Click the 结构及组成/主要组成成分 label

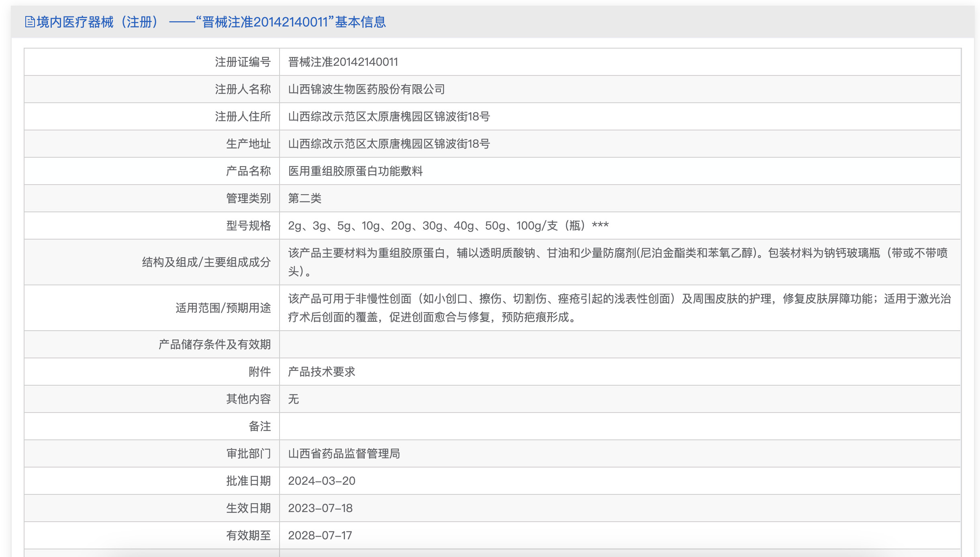(x=206, y=262)
